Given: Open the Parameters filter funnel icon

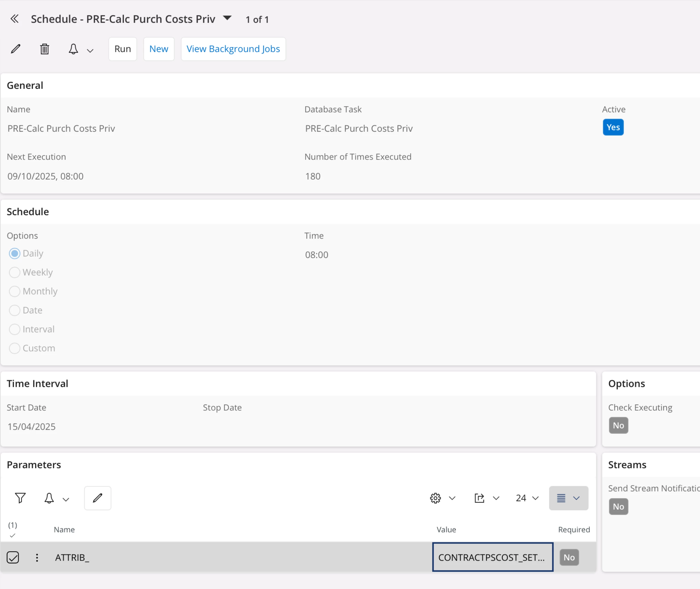Looking at the screenshot, I should coord(20,498).
